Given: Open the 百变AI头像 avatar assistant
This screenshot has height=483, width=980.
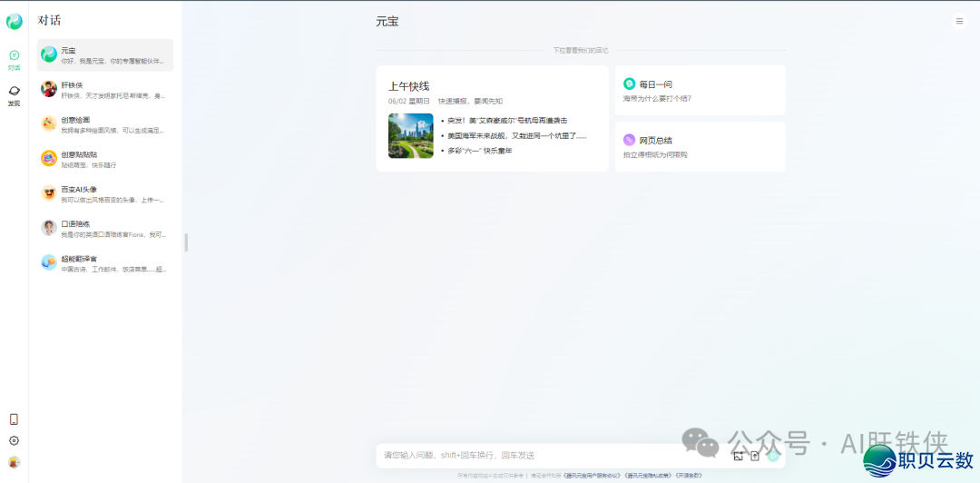Looking at the screenshot, I should tap(104, 194).
